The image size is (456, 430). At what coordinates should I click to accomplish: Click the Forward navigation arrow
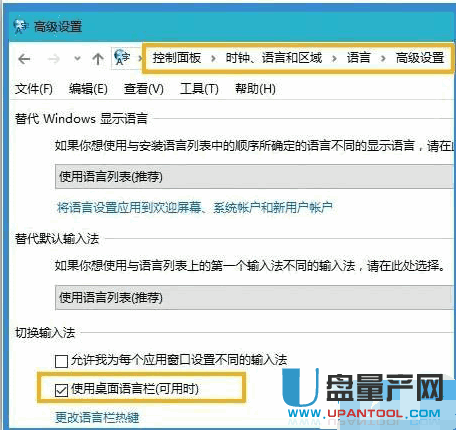pyautogui.click(x=53, y=59)
